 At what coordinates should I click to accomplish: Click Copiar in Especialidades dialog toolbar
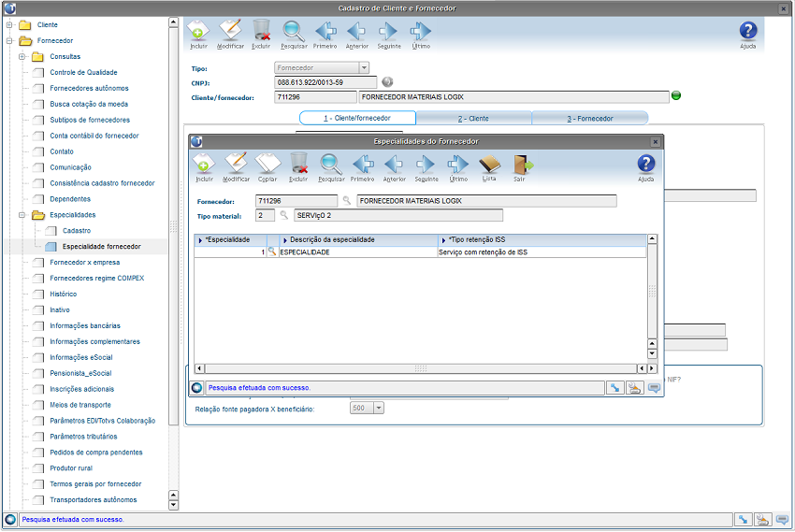[x=267, y=167]
